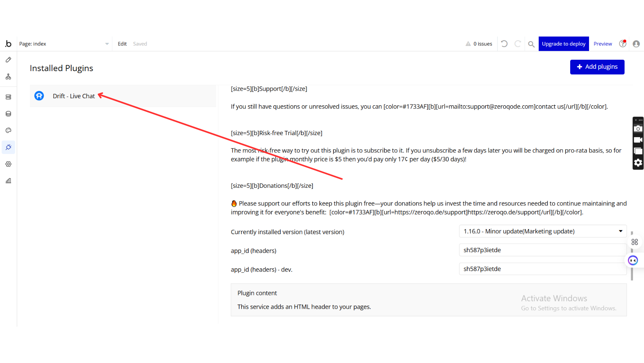The width and height of the screenshot is (644, 363).
Task: Click the "Plugin content" heading text
Action: coord(257,293)
